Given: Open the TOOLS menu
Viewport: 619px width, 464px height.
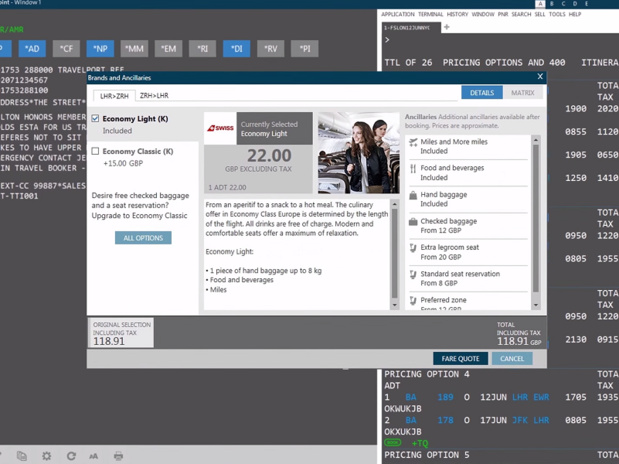Looking at the screenshot, I should [557, 15].
